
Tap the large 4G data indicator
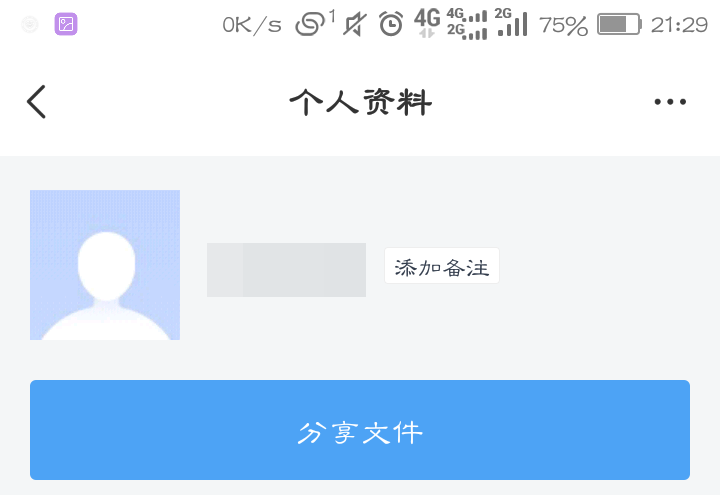coord(427,18)
